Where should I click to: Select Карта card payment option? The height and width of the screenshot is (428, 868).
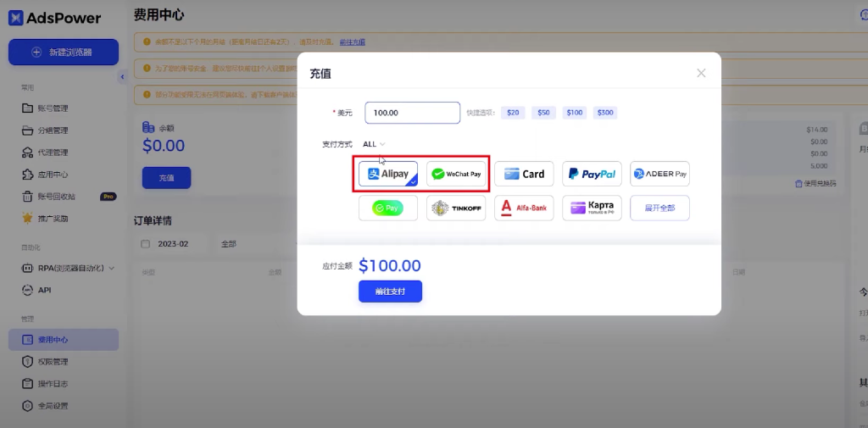[x=592, y=208]
